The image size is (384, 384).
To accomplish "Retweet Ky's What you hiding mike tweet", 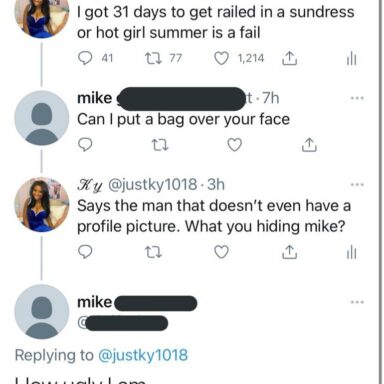I will click(x=153, y=252).
